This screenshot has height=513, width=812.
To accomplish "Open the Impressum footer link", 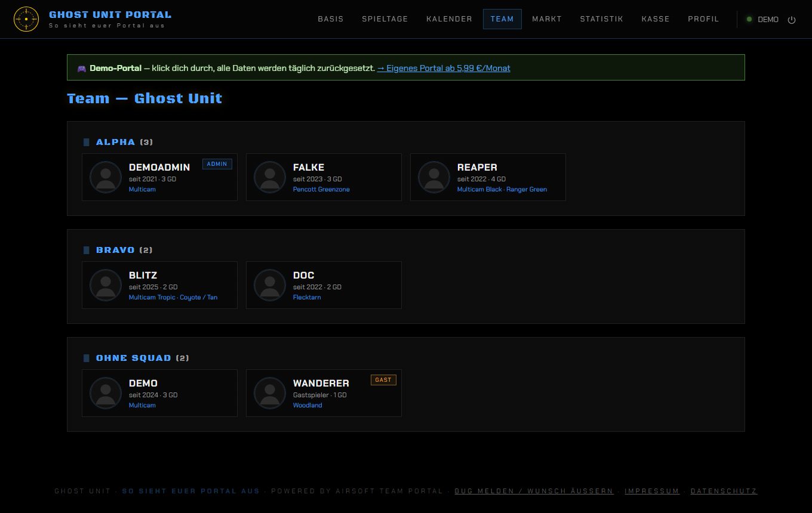I will 652,491.
